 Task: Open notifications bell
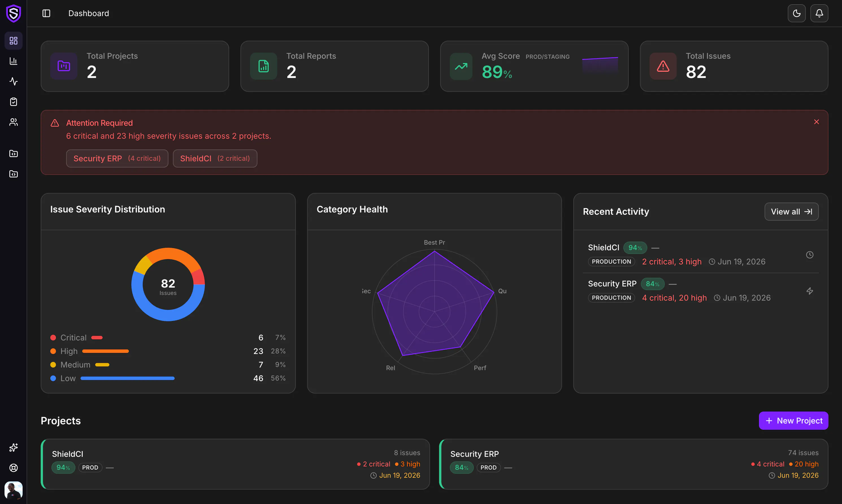tap(819, 13)
